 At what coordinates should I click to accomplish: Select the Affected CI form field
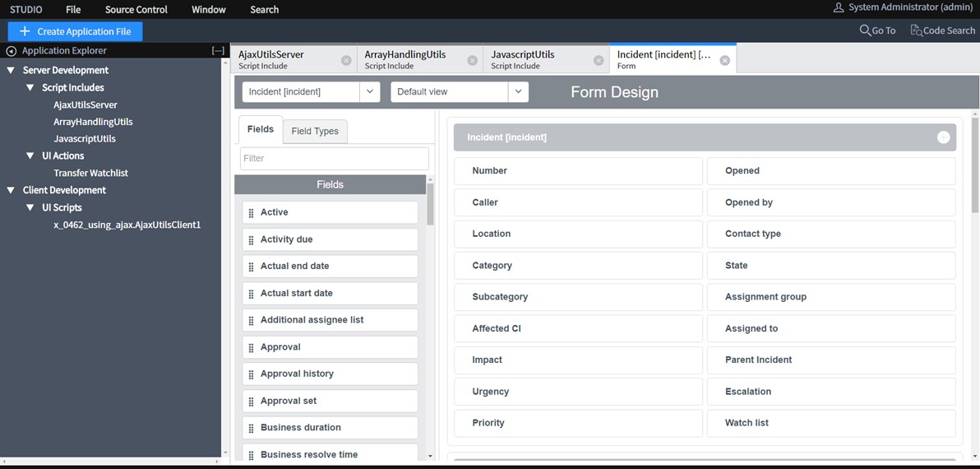click(578, 328)
